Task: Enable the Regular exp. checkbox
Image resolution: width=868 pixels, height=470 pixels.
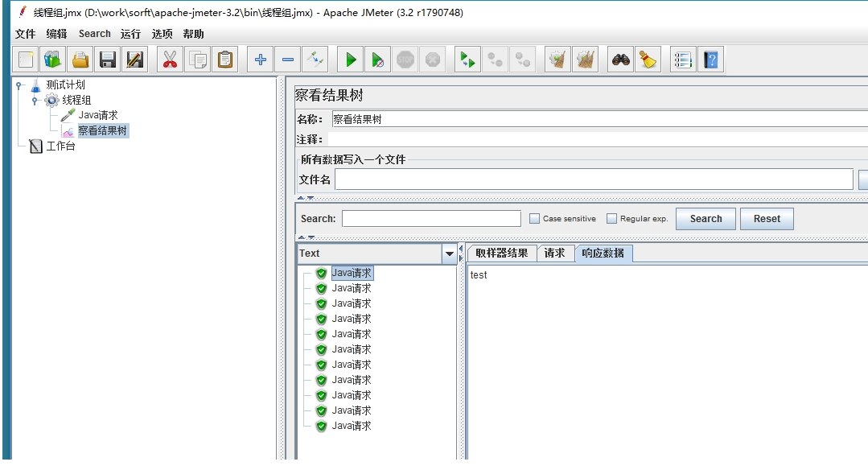Action: [x=611, y=219]
